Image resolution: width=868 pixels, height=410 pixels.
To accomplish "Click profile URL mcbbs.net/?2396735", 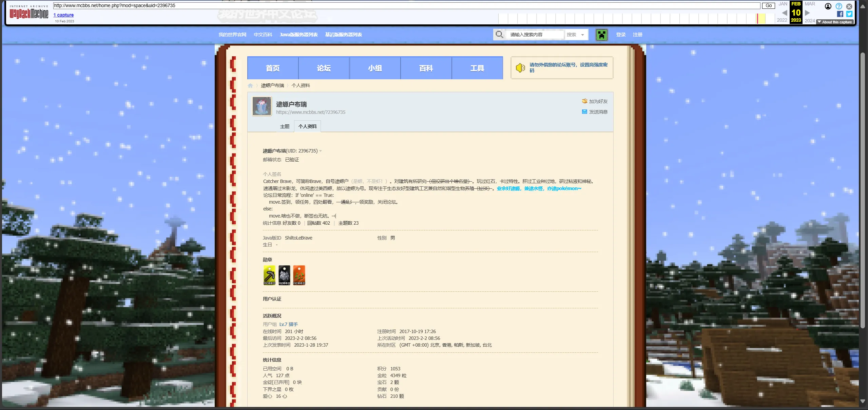I will tap(311, 112).
